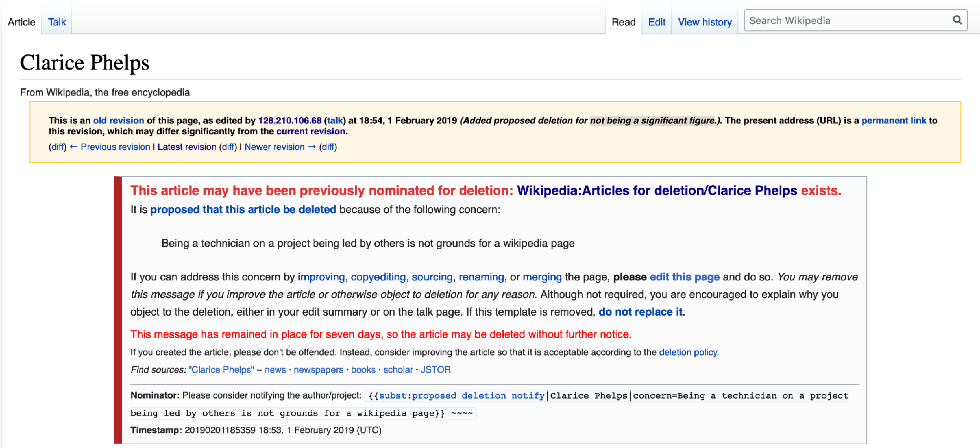Screen dimensions: 980x448
Task: Select the Read tab
Action: pyautogui.click(x=623, y=22)
